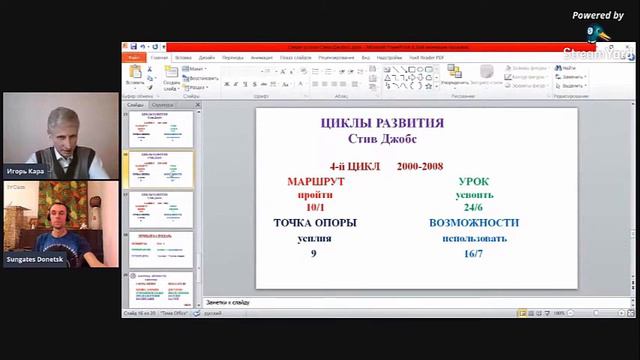Open Replace (Заменить) dropdown
This screenshot has width=640, height=360.
tap(571, 77)
